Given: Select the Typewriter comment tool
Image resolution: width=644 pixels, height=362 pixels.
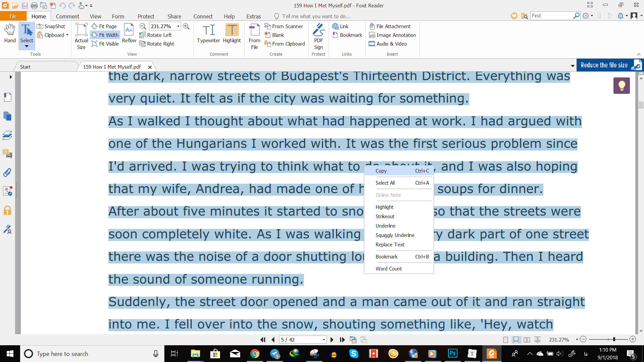Looking at the screenshot, I should point(208,34).
